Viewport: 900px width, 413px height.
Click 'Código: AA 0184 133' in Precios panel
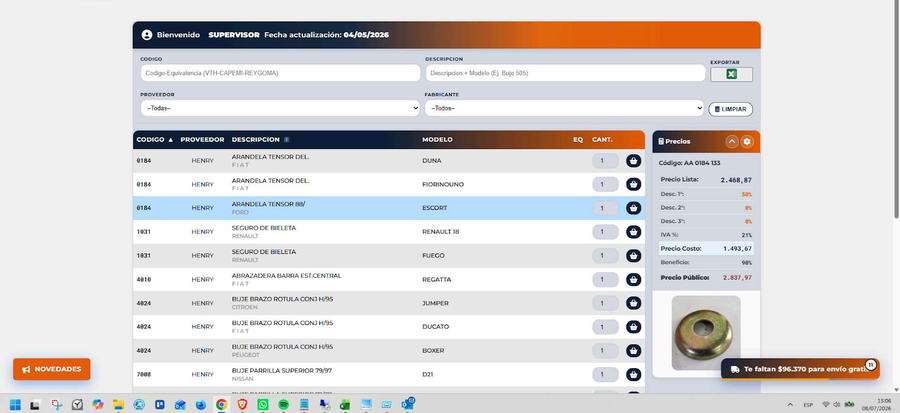(x=689, y=163)
